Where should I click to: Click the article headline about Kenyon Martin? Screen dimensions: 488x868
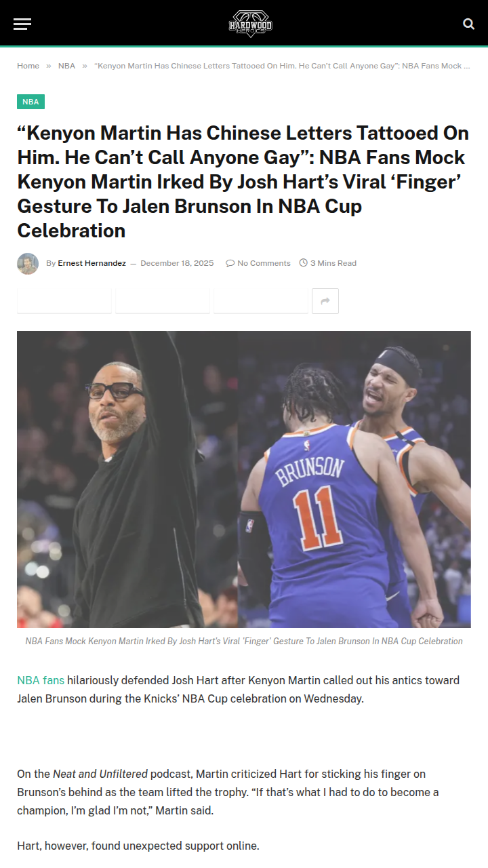243,182
